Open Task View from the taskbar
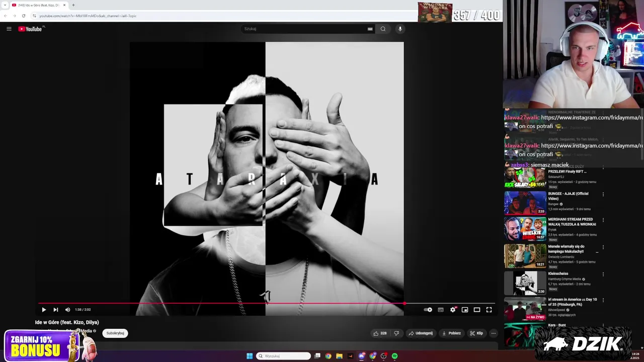Image resolution: width=644 pixels, height=362 pixels. pyautogui.click(x=317, y=356)
